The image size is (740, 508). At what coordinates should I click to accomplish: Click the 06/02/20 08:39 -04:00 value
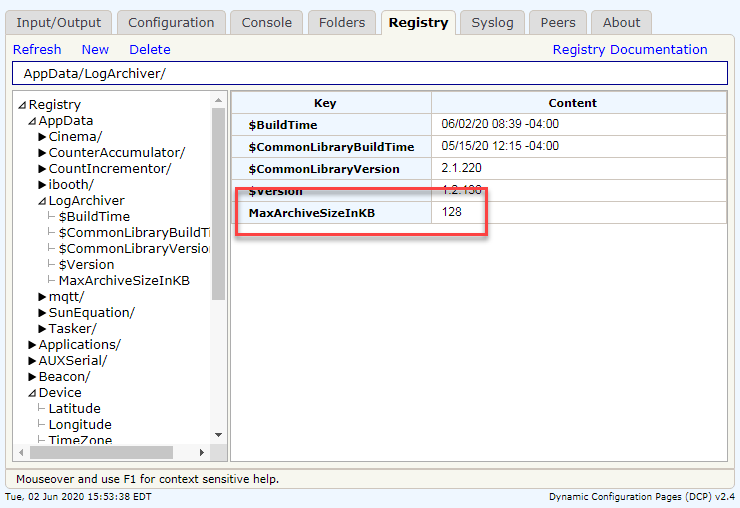tap(500, 124)
